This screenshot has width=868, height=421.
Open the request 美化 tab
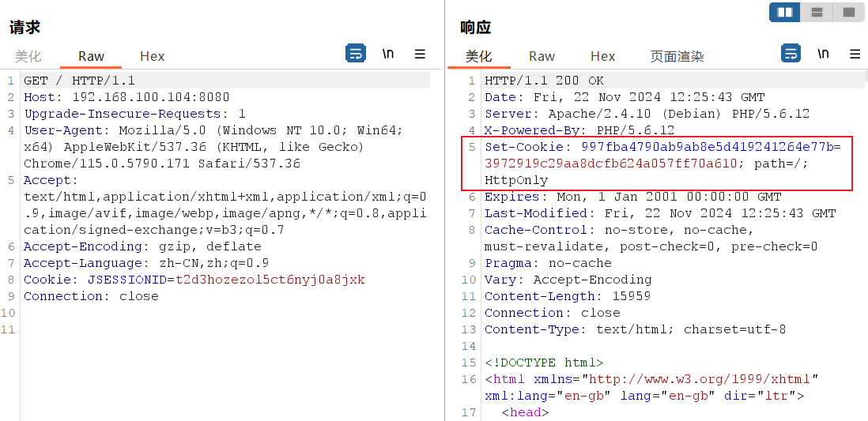(28, 56)
